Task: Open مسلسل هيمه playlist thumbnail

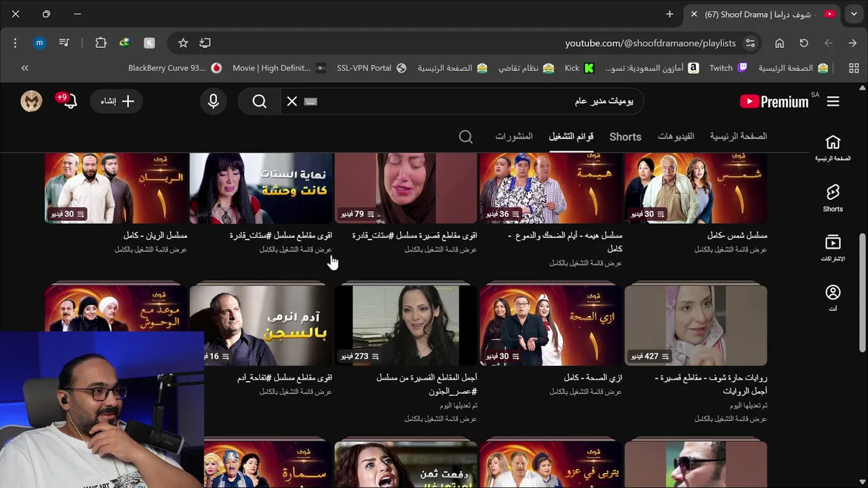Action: tap(551, 188)
